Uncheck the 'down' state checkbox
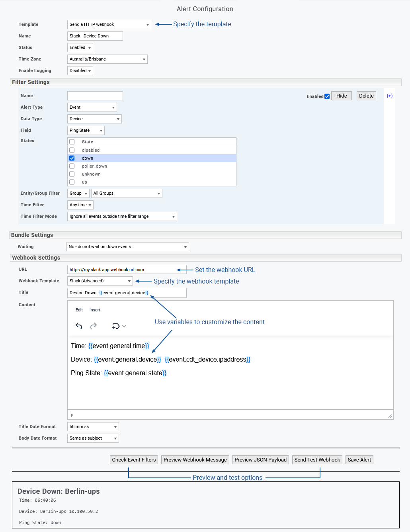This screenshot has height=532, width=410. tap(72, 158)
